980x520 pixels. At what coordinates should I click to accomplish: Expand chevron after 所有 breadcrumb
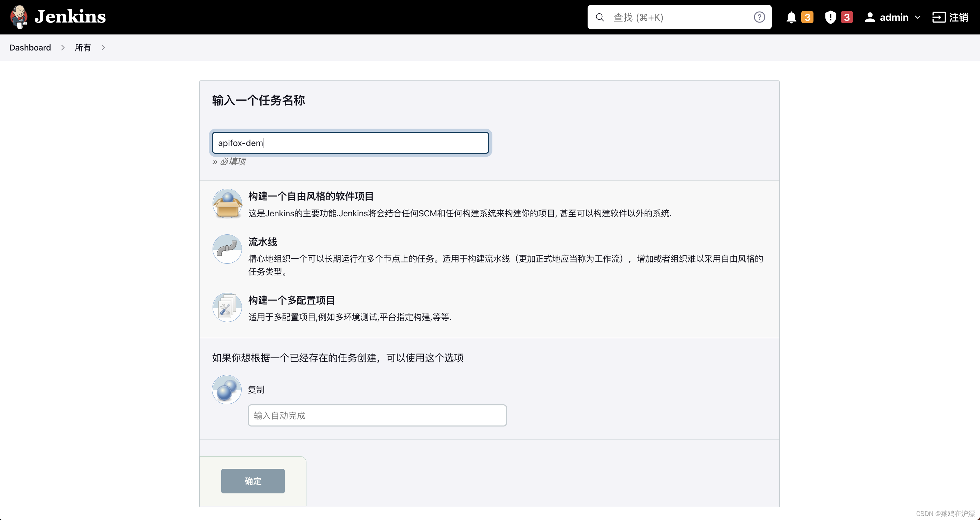pyautogui.click(x=103, y=47)
